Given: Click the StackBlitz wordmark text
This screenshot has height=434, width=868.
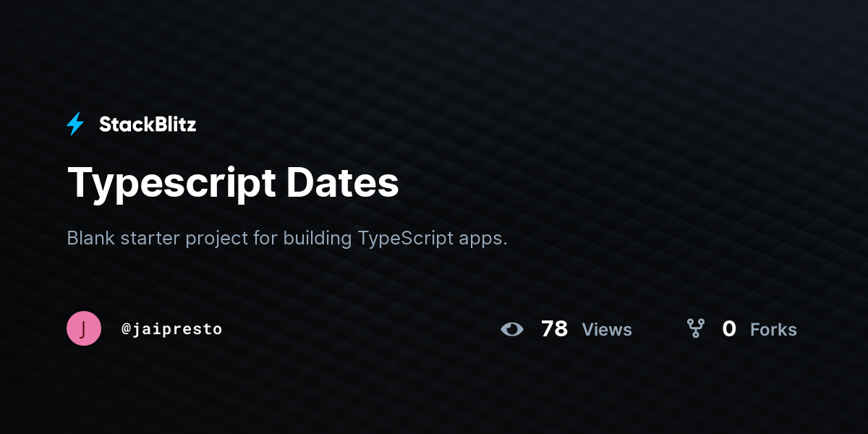Looking at the screenshot, I should tap(148, 124).
